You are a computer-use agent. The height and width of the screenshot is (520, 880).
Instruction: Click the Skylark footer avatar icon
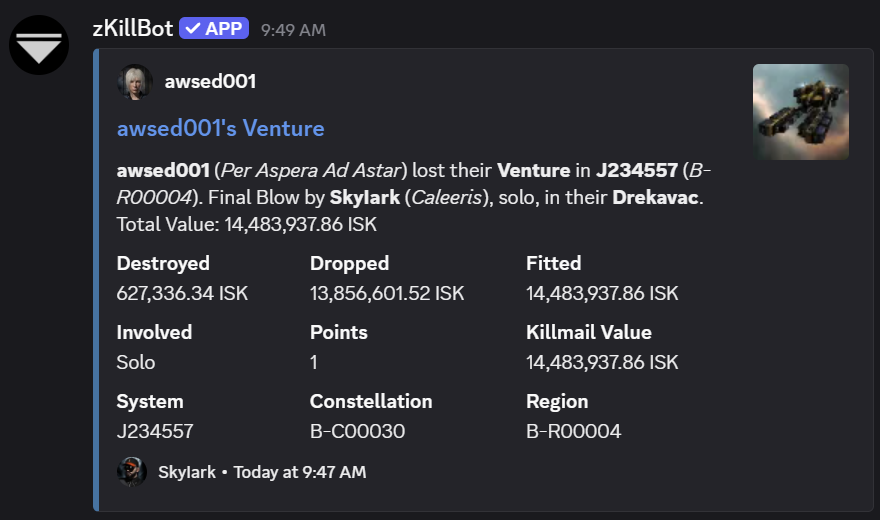(x=132, y=471)
